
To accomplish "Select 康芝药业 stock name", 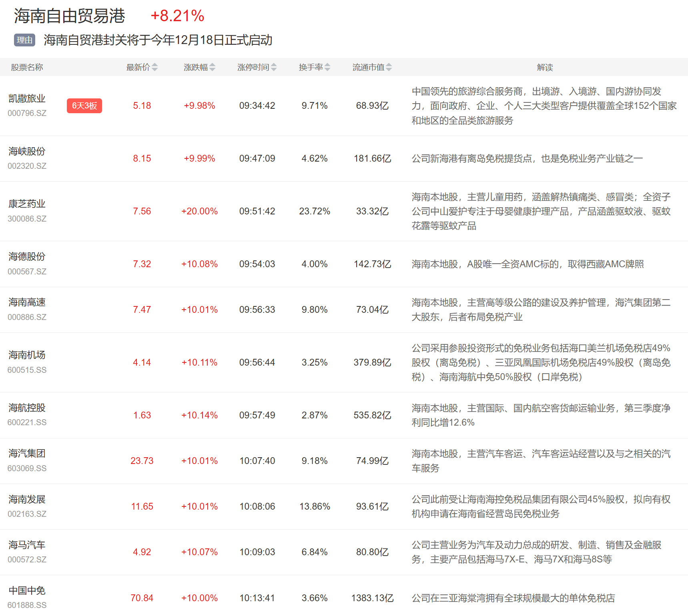I will 27,204.
